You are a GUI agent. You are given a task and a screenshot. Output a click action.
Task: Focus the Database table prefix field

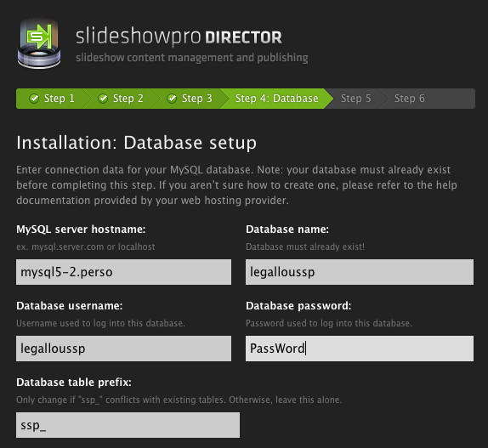[x=128, y=425]
